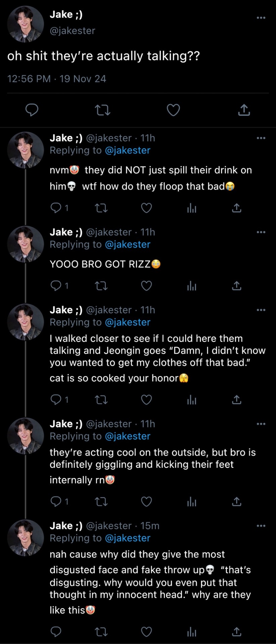The image size is (276, 644).
Task: Open replies on the spilled drink tweet
Action: (56, 208)
